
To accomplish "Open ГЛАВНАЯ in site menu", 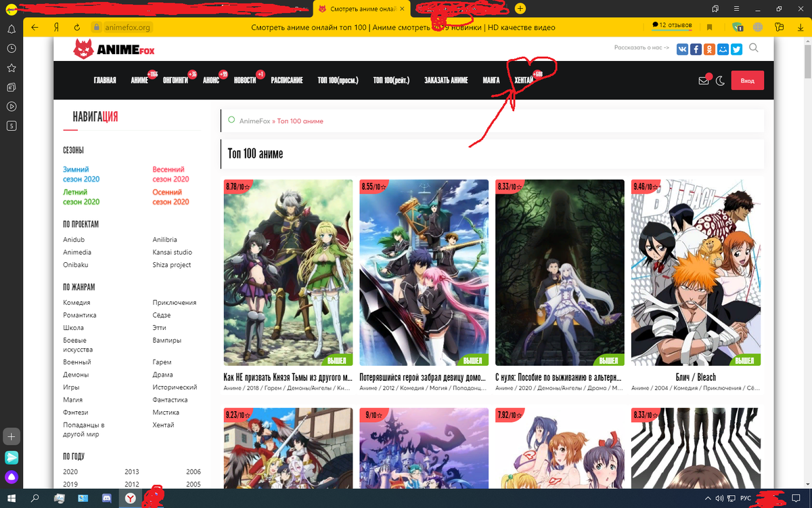I will click(x=105, y=80).
